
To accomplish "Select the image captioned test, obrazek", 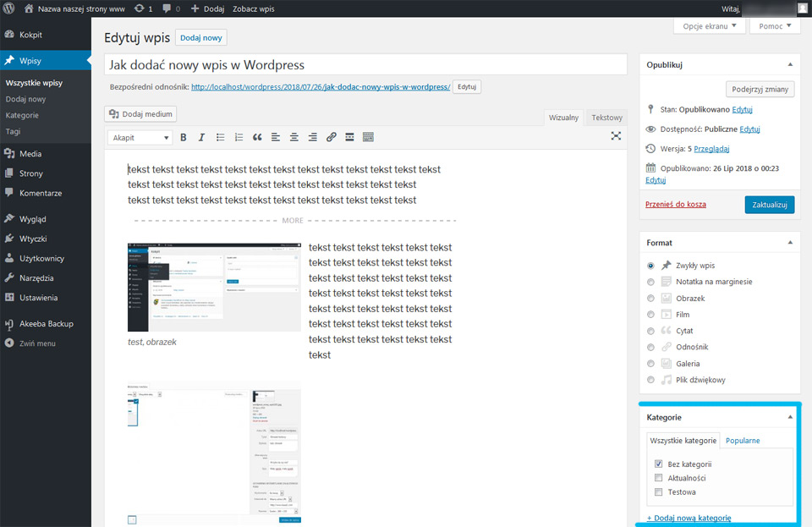I will point(214,287).
